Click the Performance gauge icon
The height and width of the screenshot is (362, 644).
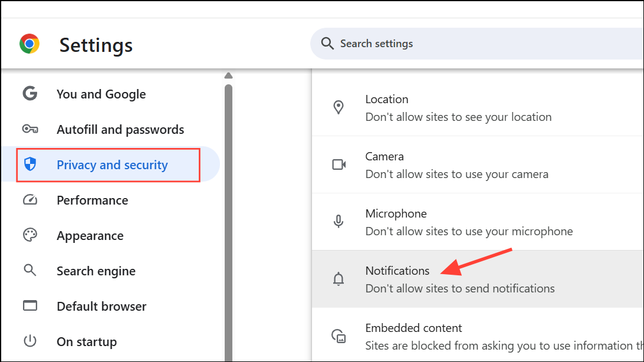[29, 200]
